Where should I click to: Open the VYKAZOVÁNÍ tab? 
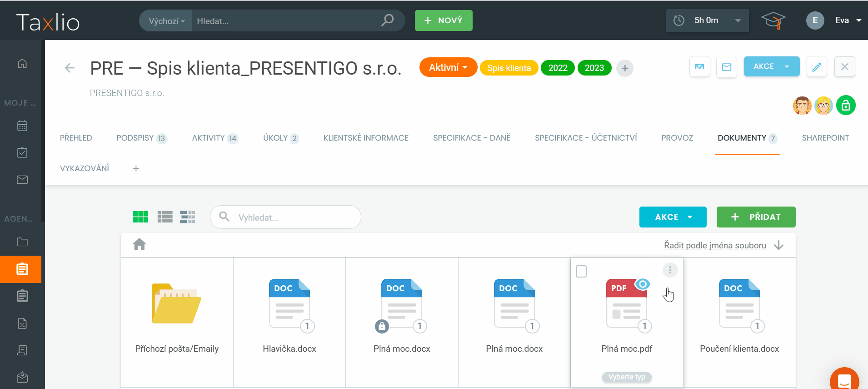[x=85, y=168]
